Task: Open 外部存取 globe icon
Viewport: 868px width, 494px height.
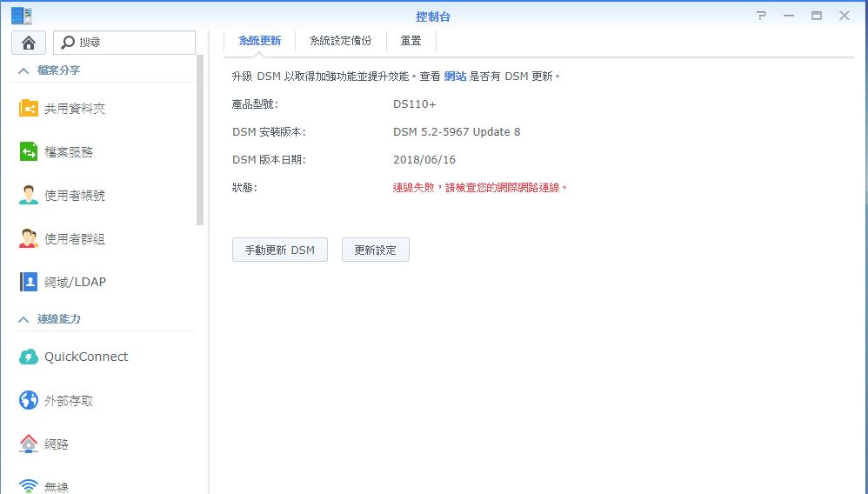Action: pyautogui.click(x=28, y=400)
